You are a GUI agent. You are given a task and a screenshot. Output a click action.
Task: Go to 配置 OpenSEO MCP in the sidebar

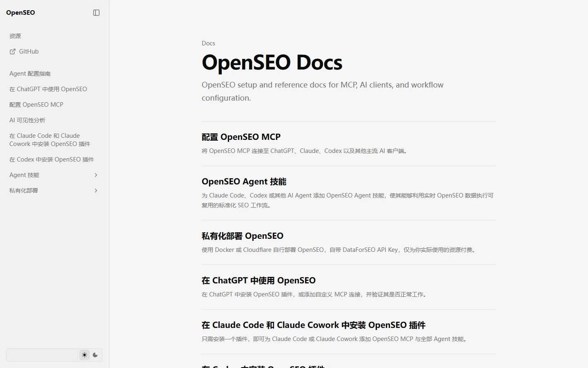(x=36, y=105)
